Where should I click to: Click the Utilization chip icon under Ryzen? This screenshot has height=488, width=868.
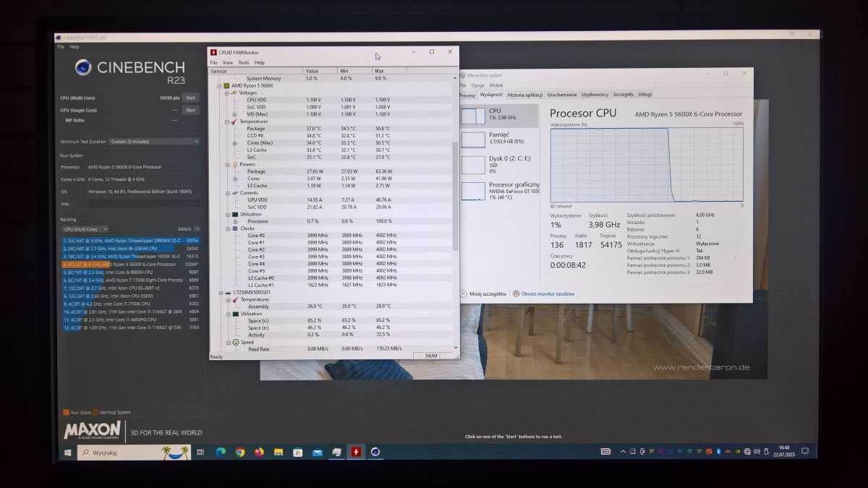tap(234, 214)
